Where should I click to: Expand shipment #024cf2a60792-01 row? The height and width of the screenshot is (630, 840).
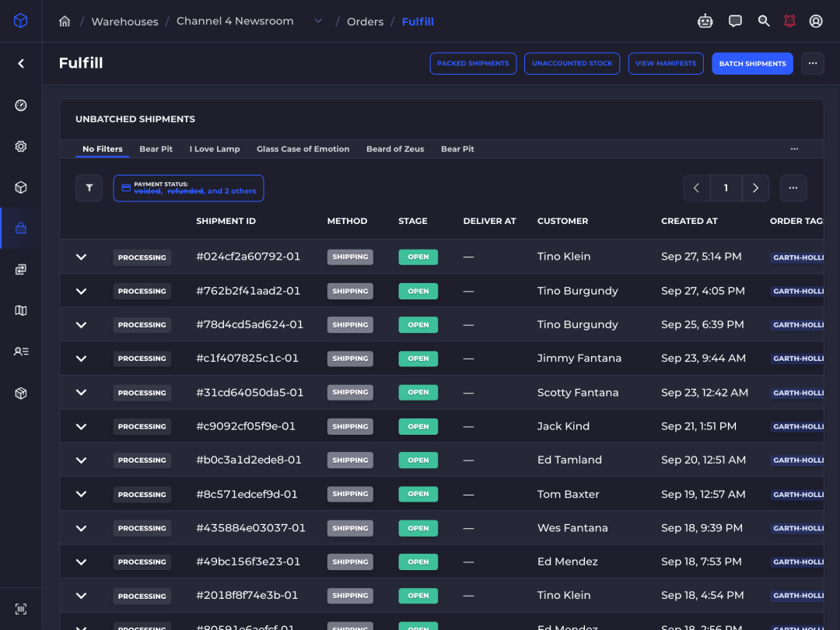[81, 257]
